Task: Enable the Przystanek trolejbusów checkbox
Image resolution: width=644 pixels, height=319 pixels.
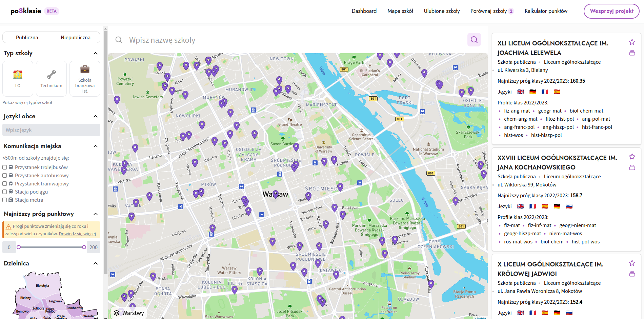Action: tap(5, 167)
